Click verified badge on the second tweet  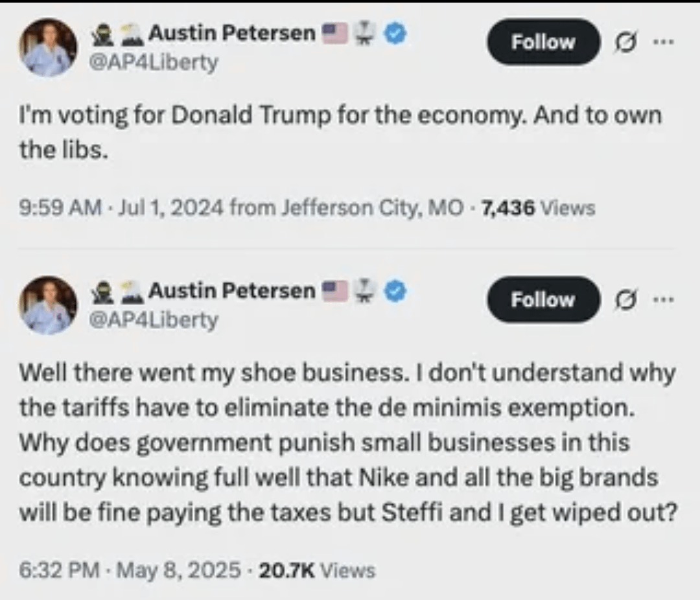point(396,292)
